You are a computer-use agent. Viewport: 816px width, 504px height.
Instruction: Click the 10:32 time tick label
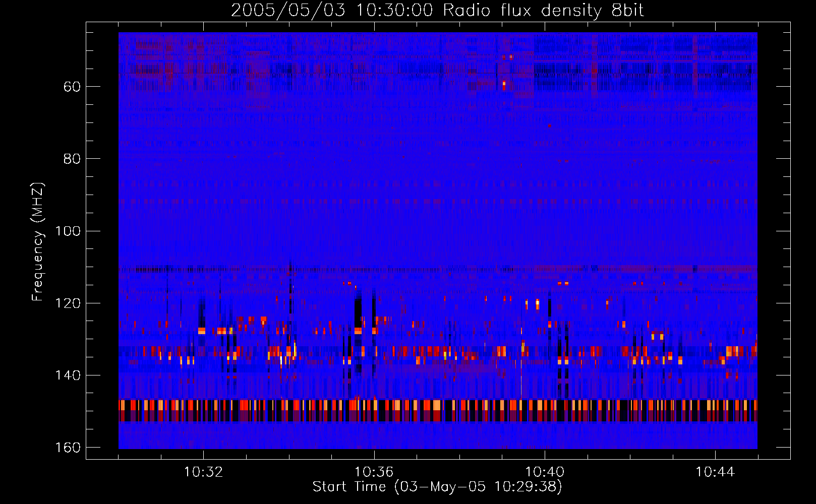coord(203,472)
